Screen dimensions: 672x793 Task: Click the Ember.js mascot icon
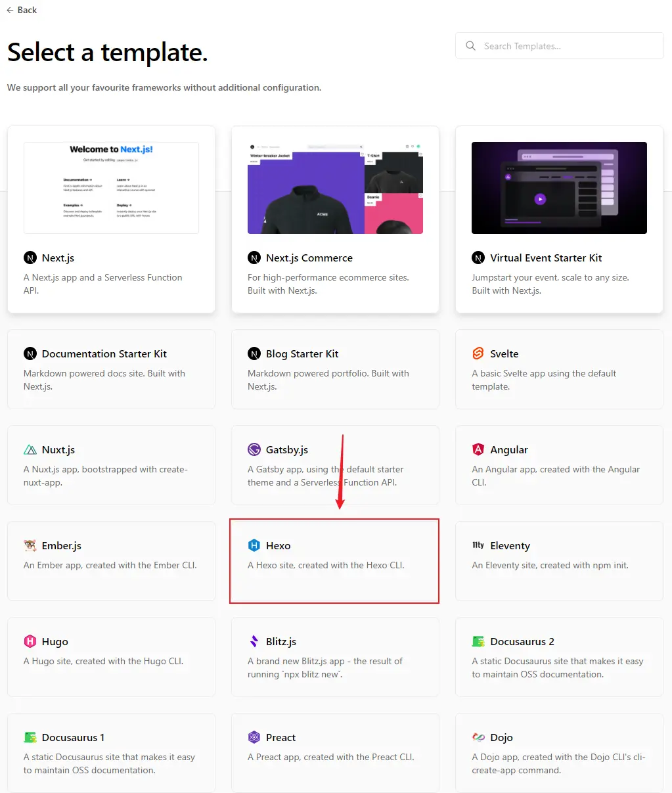[30, 545]
